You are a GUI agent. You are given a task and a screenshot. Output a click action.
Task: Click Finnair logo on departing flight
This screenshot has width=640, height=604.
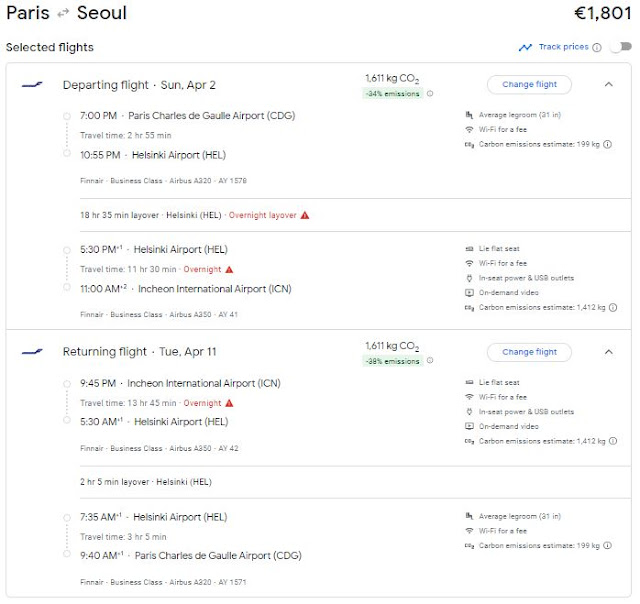pos(32,84)
